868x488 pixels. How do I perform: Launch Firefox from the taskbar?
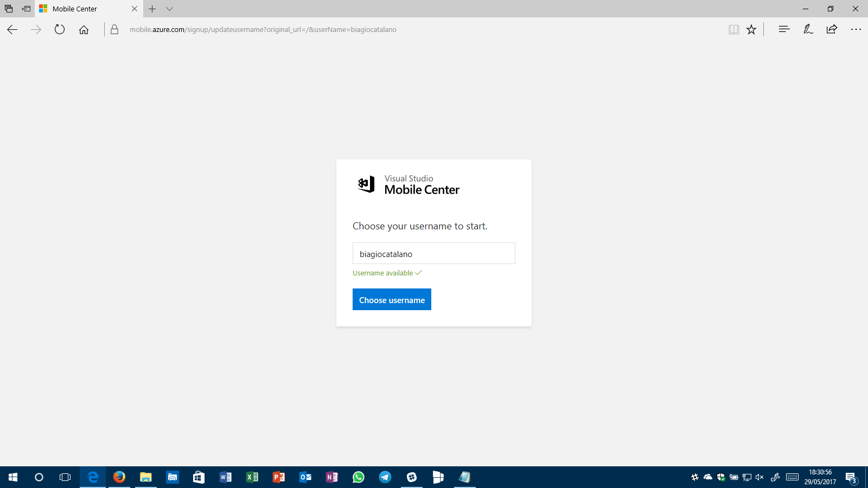pyautogui.click(x=119, y=477)
